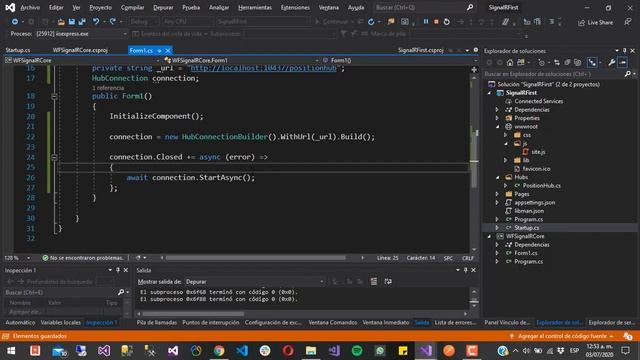Switch to the Startup.cs tab
Screen dimensions: 640x360
click(x=18, y=50)
